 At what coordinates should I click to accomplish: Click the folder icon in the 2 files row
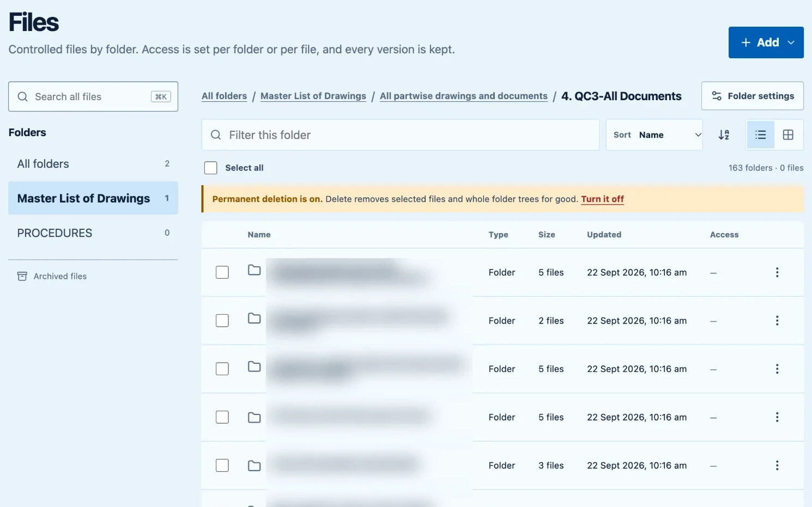click(x=254, y=319)
